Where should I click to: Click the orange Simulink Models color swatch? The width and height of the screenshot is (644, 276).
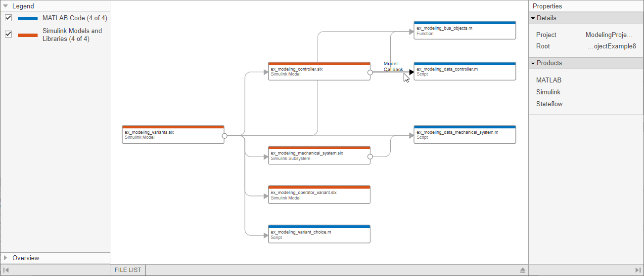[x=28, y=35]
